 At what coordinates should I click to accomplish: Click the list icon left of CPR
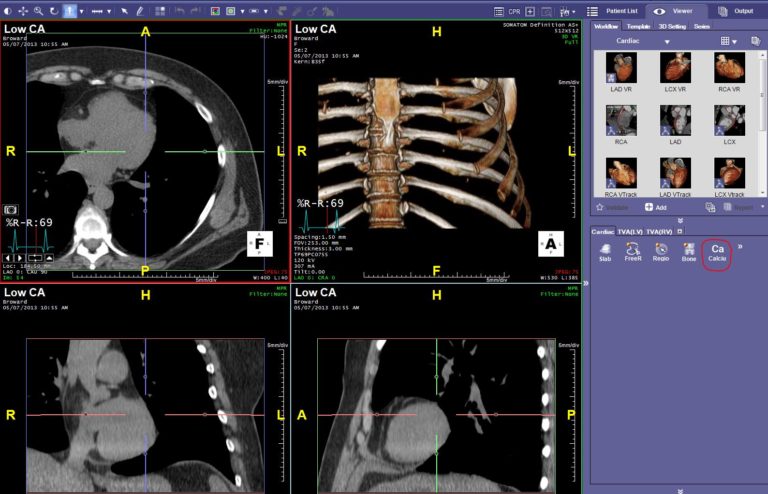point(499,11)
